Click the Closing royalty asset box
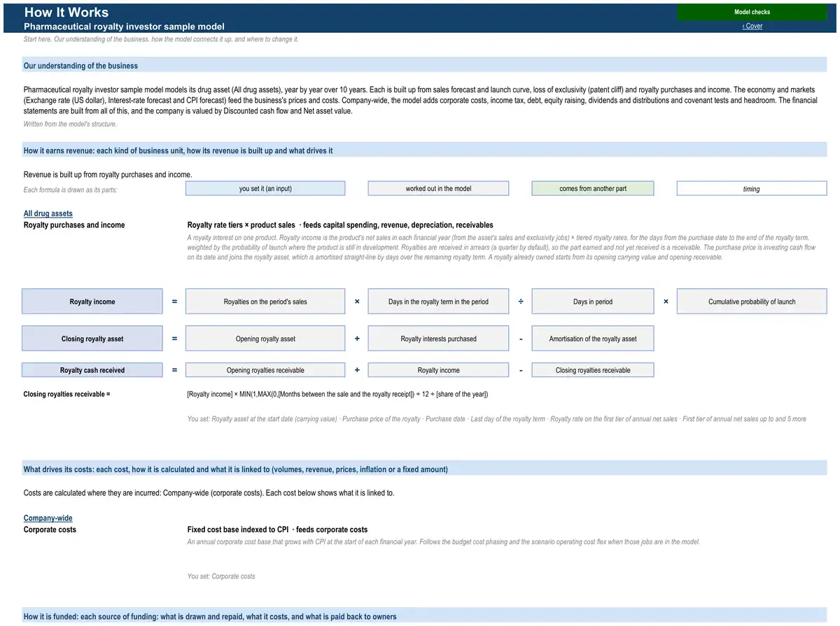Viewport: 840px width, 626px height. pyautogui.click(x=92, y=339)
